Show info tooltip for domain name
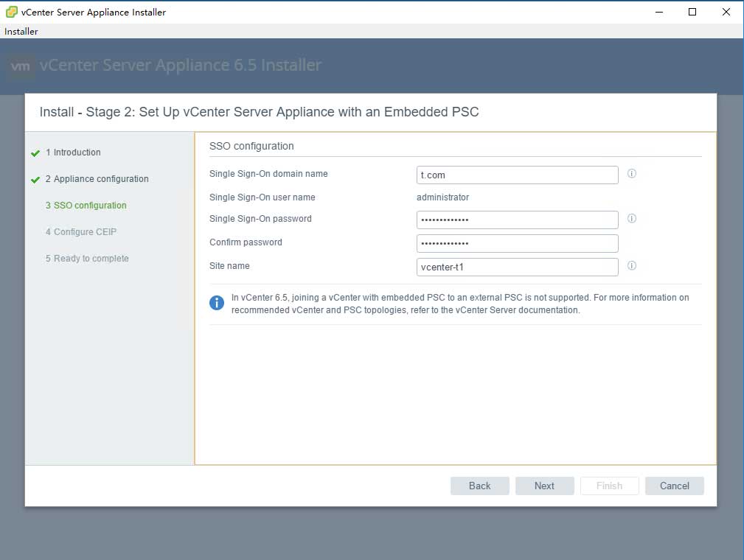744x560 pixels. pyautogui.click(x=631, y=174)
